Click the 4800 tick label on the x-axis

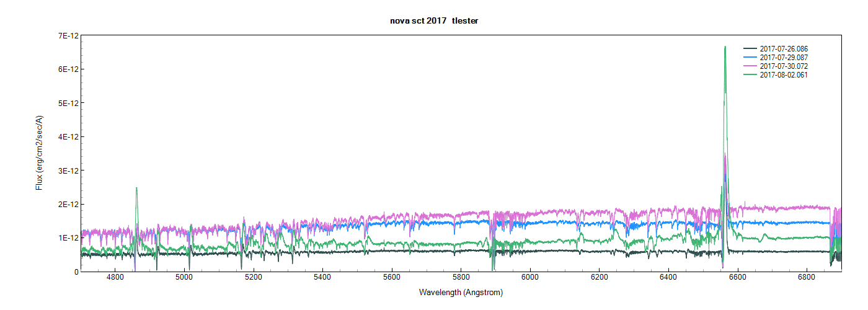click(x=115, y=279)
